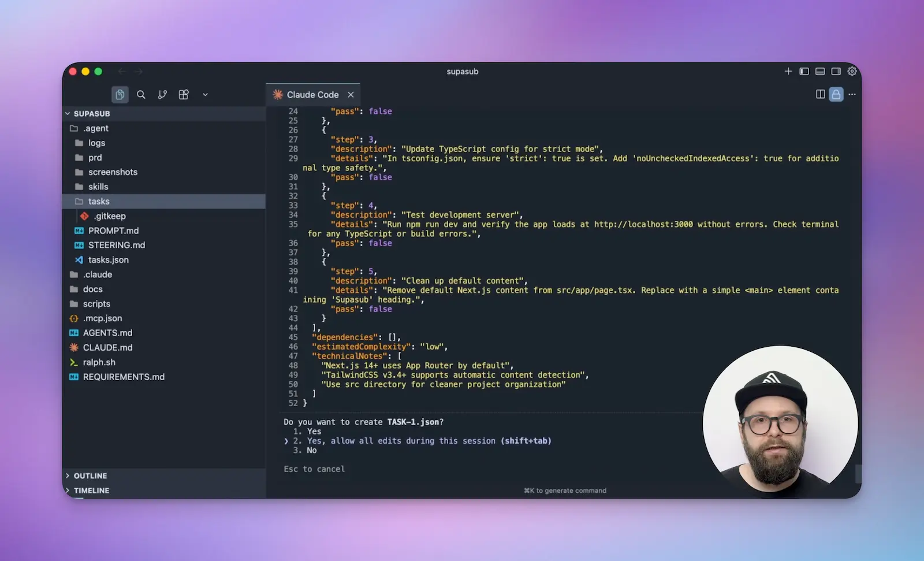
Task: Choose option 1 Yes in prompt
Action: [x=314, y=431]
